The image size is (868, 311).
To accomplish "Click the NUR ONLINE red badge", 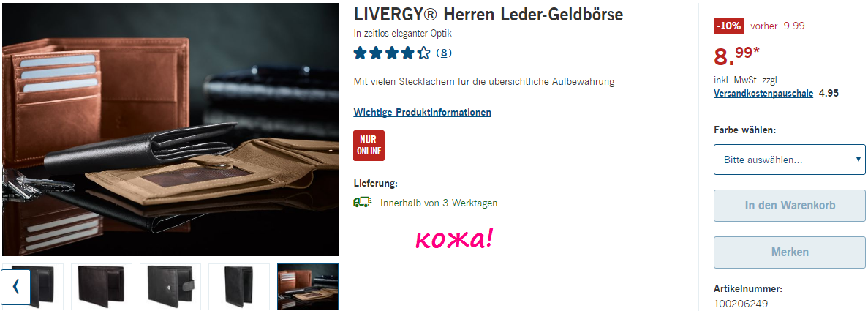I will click(x=369, y=146).
